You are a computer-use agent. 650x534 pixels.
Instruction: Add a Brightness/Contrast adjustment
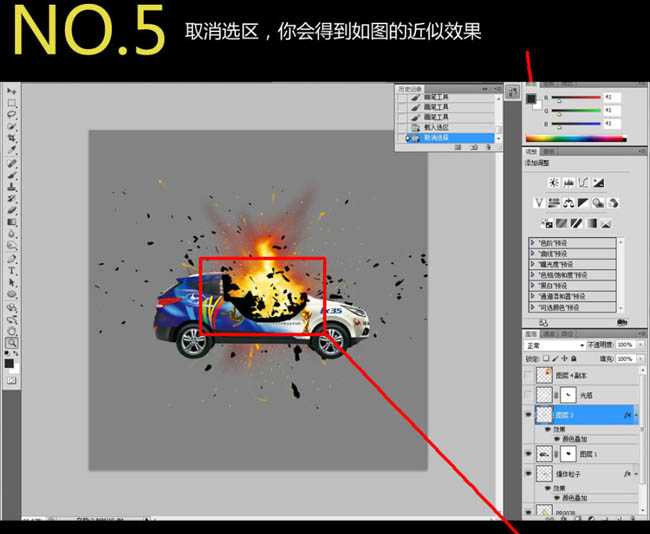pyautogui.click(x=554, y=182)
